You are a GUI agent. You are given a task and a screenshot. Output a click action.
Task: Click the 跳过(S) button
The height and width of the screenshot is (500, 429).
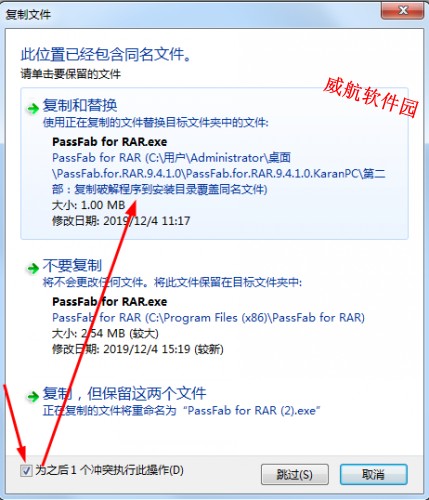(295, 474)
